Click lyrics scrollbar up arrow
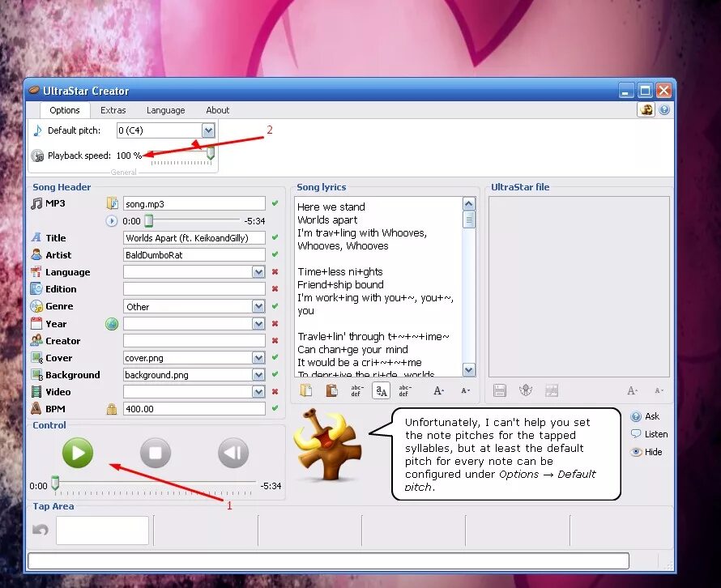Screen dimensions: 721x588 (x=468, y=203)
